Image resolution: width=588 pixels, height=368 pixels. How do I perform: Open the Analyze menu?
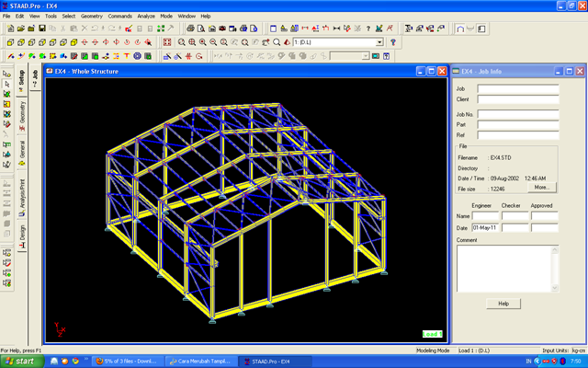coord(146,17)
